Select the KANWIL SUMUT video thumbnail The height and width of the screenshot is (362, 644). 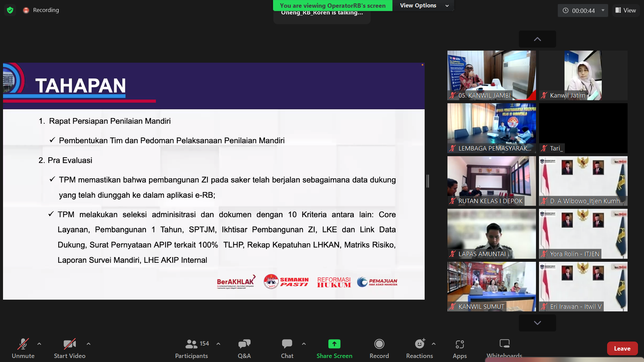coord(491,286)
